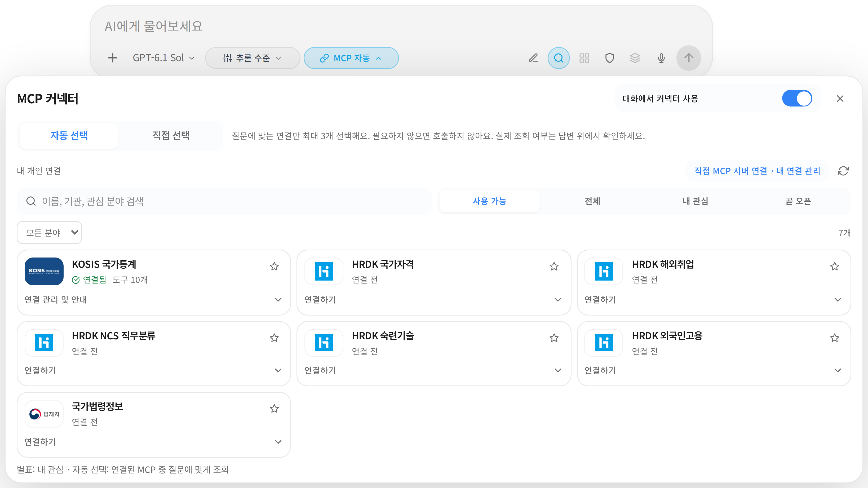The image size is (868, 488).
Task: Open 직접 MCP 서버 연결 · 내 연결 관리 link
Action: [757, 171]
